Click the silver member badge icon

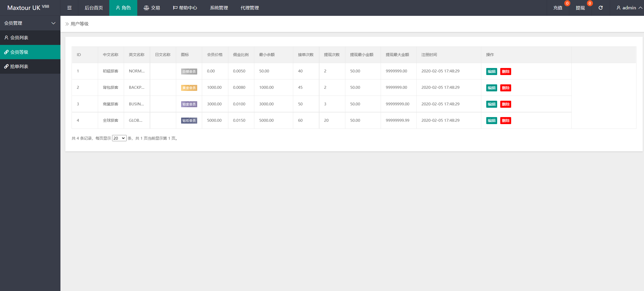point(189,71)
